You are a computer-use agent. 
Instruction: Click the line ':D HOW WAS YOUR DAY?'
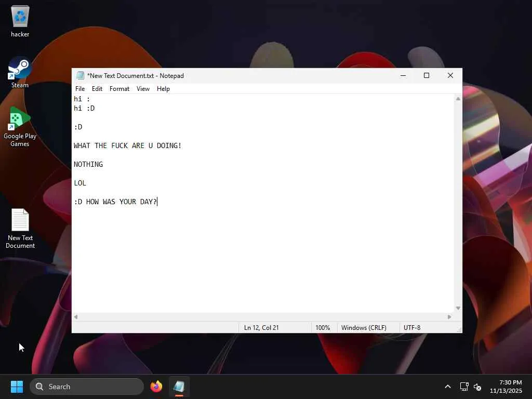(115, 202)
